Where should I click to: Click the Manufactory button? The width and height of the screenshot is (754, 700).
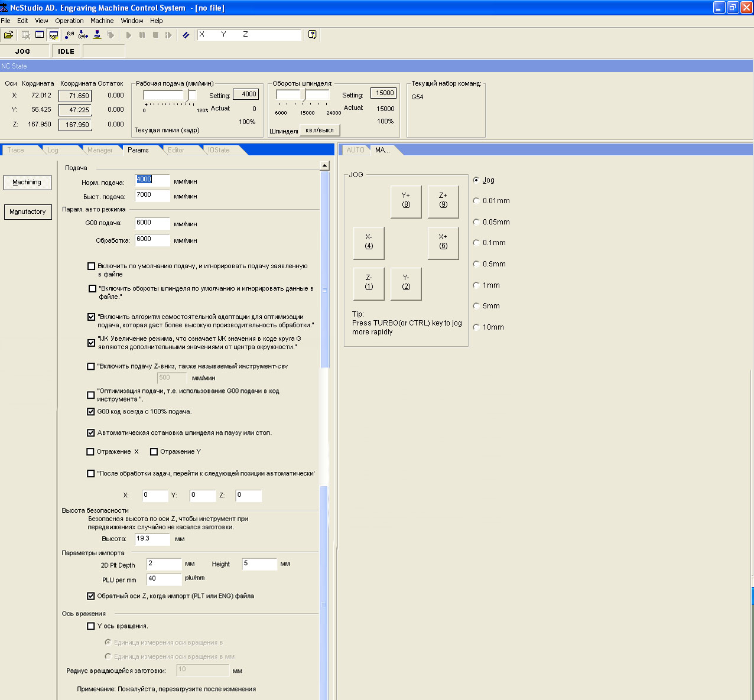click(x=28, y=211)
